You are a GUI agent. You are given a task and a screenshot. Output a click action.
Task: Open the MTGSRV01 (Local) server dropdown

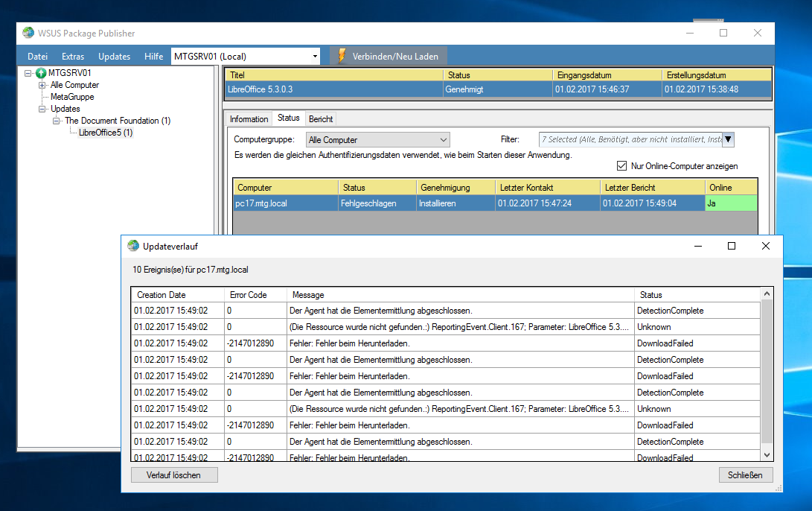[315, 56]
